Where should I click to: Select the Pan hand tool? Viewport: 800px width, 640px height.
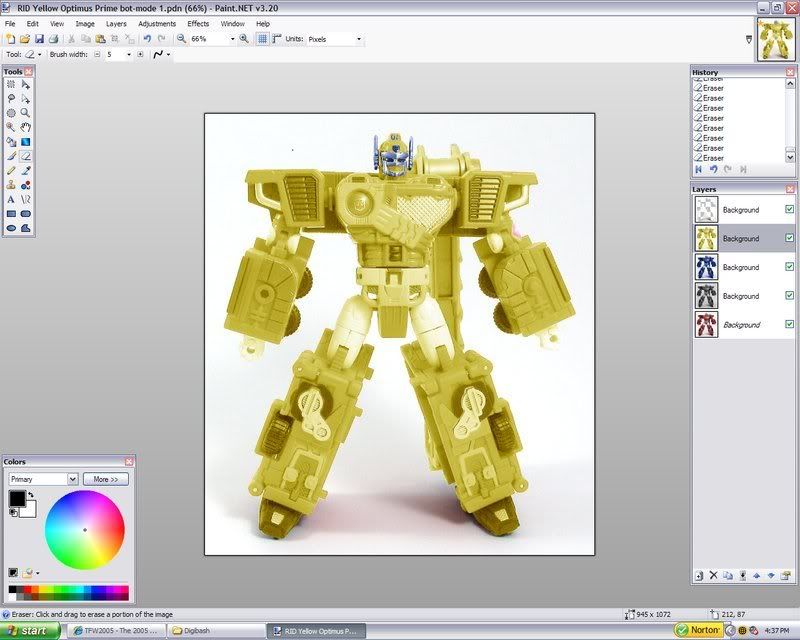(x=26, y=128)
